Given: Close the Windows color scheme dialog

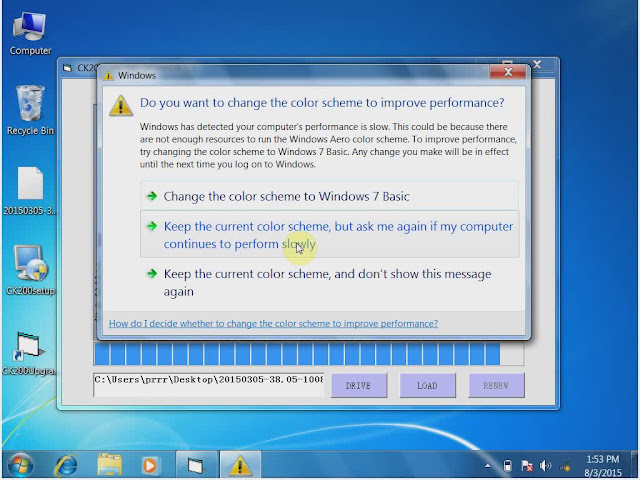Looking at the screenshot, I should tap(508, 72).
